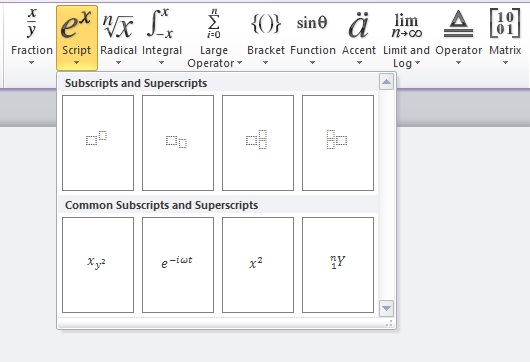The width and height of the screenshot is (530, 362).
Task: Click the Operator dropdown arrow
Action: 458,63
